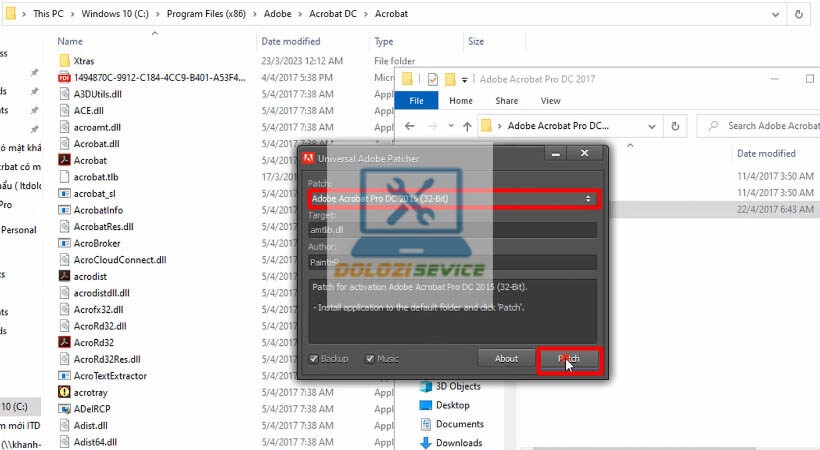
Task: Sort back window files by Type column
Action: (x=384, y=41)
